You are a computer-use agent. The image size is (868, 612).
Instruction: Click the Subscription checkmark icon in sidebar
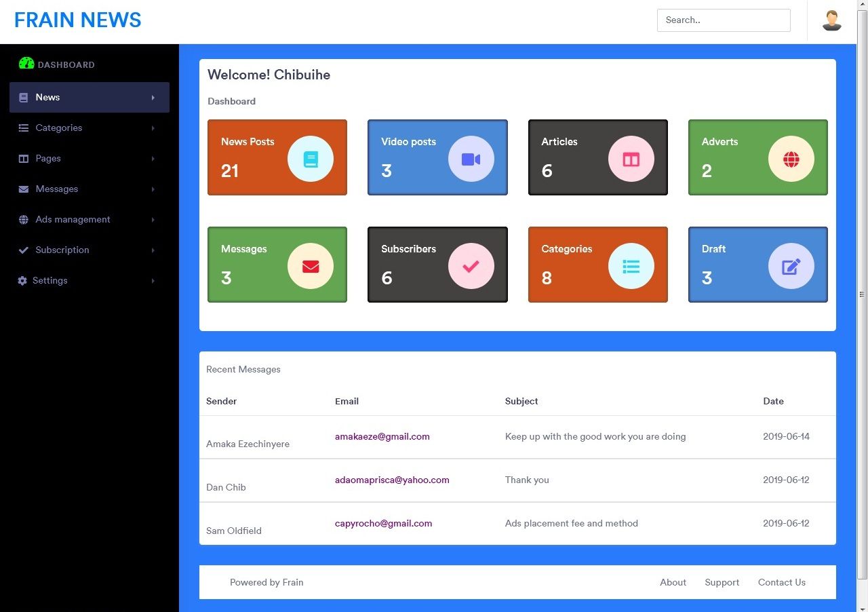click(23, 250)
